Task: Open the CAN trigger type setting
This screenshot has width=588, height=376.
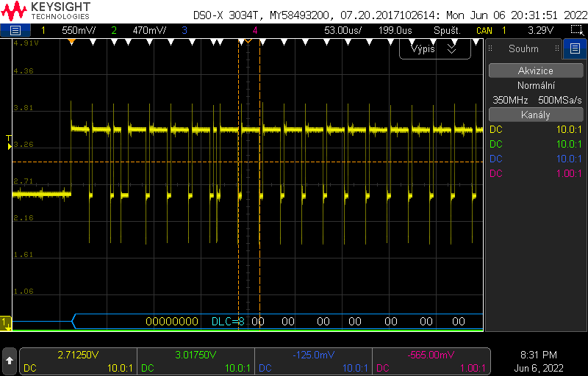Action: click(x=484, y=30)
